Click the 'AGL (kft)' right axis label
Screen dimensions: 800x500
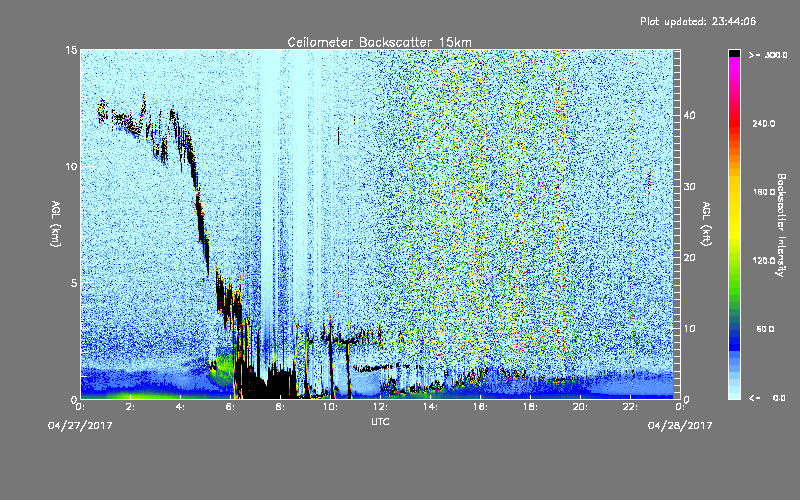pos(706,223)
